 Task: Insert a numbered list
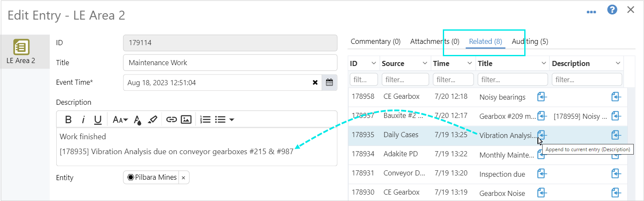click(x=205, y=120)
